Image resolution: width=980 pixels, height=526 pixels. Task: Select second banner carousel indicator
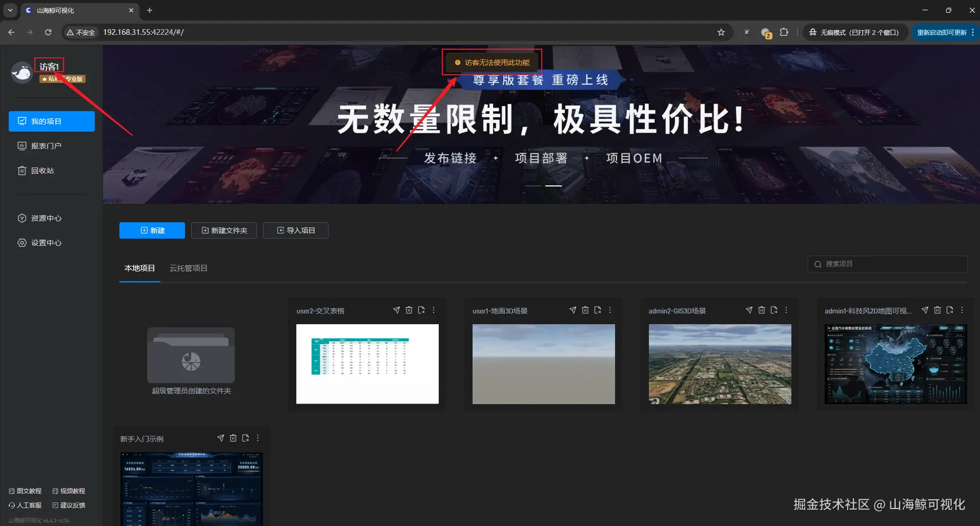click(x=554, y=185)
